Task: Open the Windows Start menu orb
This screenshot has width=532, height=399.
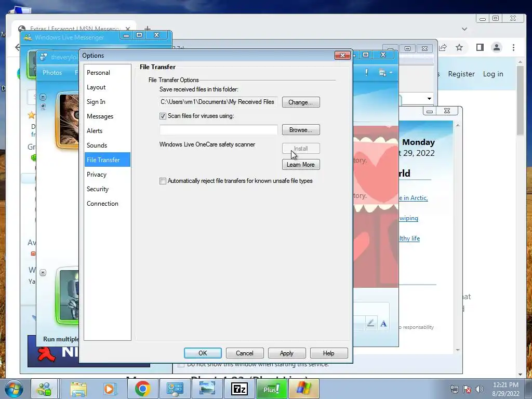Action: 14,389
